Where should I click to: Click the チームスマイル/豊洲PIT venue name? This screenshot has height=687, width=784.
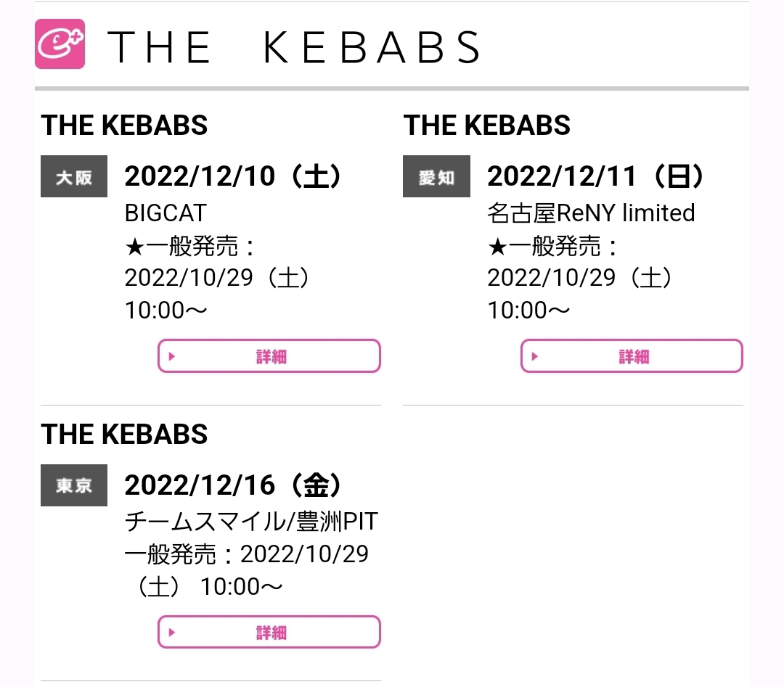[x=251, y=522]
